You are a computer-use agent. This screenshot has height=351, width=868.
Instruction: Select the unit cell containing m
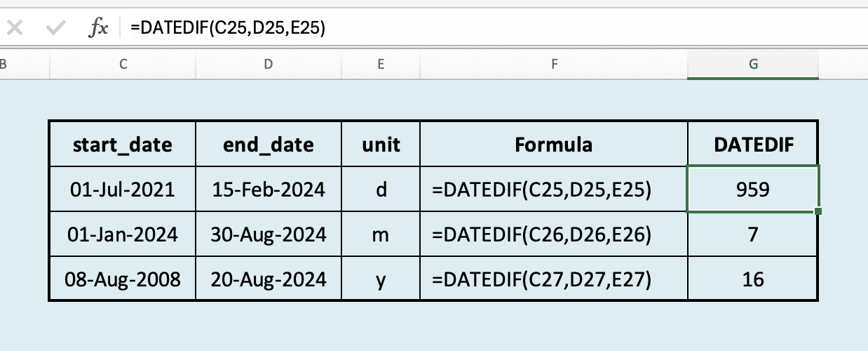click(x=381, y=234)
